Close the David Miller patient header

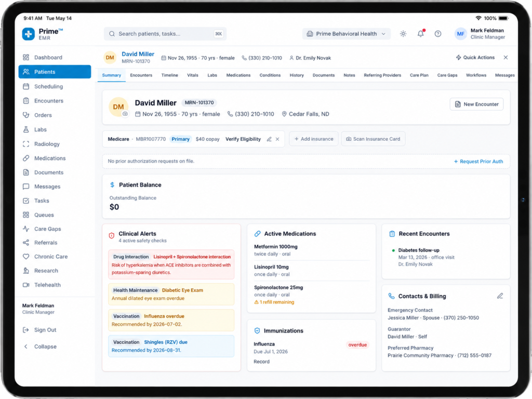click(506, 57)
